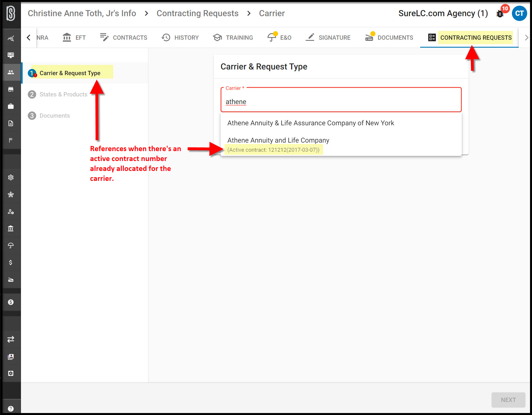Open the SIGNATURE tab
Screen dimensions: 532x415
point(328,38)
